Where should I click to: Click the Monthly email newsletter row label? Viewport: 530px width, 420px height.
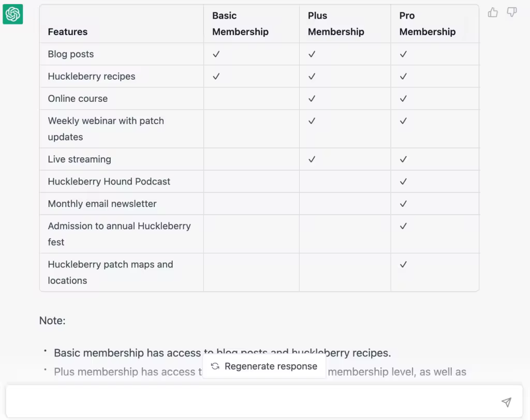click(x=102, y=204)
